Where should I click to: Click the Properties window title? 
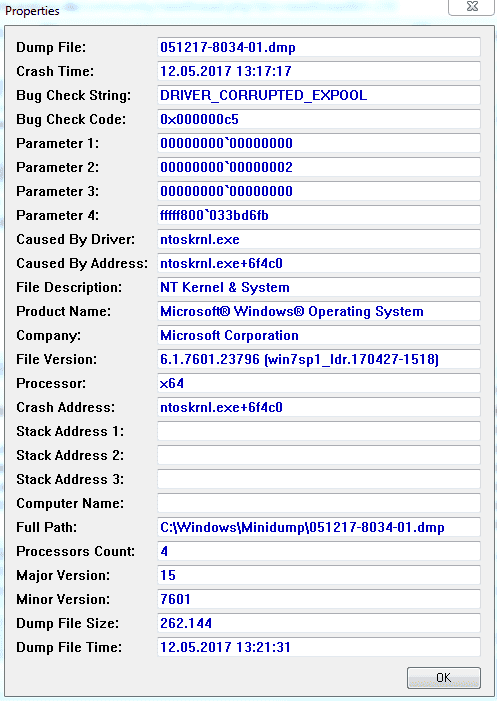click(32, 11)
